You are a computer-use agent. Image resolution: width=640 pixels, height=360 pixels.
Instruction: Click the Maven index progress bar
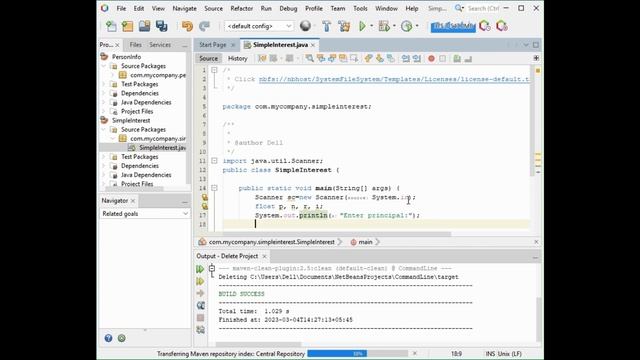click(x=358, y=353)
